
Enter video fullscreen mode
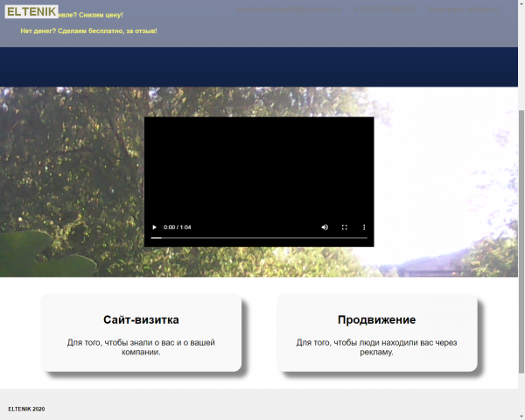(345, 227)
